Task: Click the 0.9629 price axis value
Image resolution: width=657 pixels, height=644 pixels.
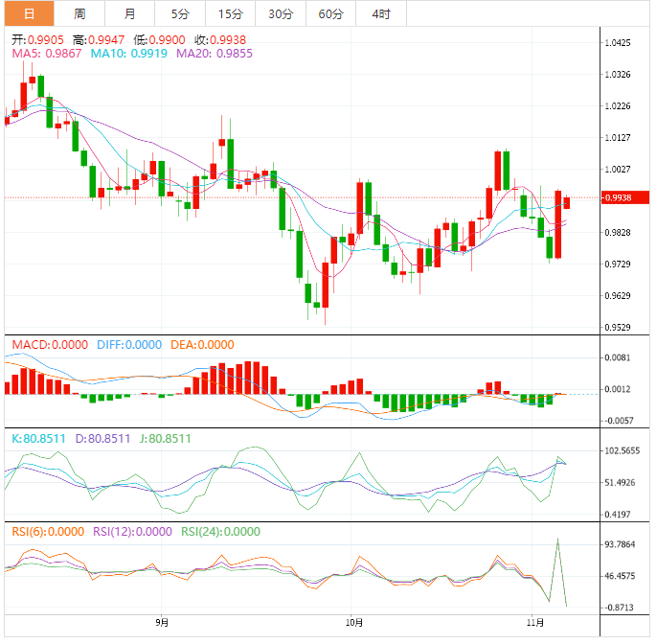Action: tap(617, 296)
